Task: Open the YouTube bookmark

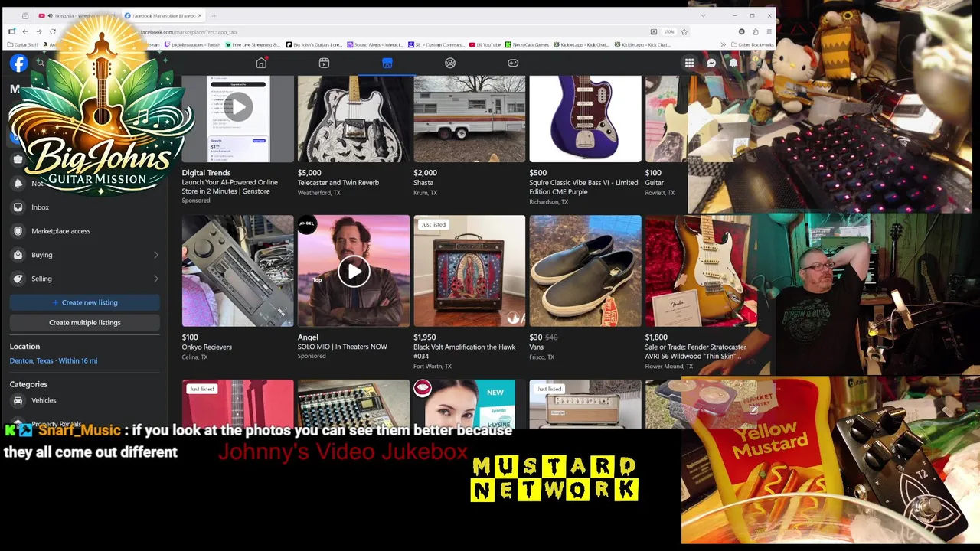Action: (485, 44)
